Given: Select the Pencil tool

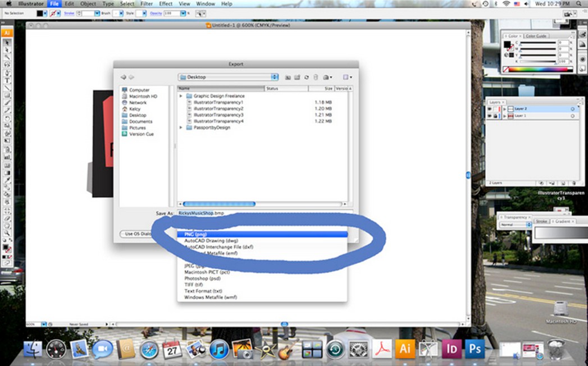Looking at the screenshot, I should click(7, 111).
